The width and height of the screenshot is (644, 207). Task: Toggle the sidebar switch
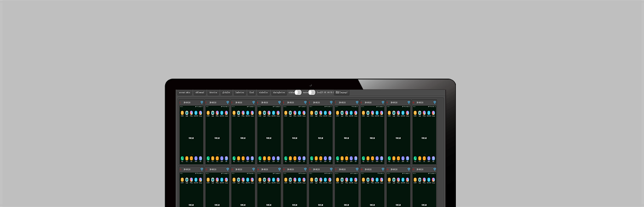[298, 92]
